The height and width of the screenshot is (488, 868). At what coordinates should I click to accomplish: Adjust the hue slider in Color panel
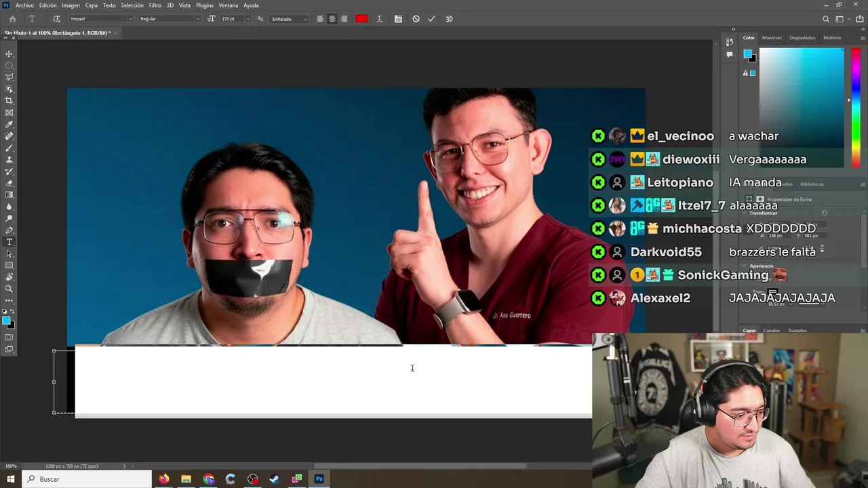point(856,107)
